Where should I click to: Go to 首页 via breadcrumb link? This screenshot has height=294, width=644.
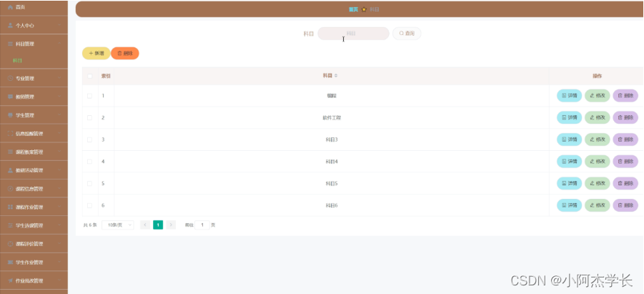(353, 9)
